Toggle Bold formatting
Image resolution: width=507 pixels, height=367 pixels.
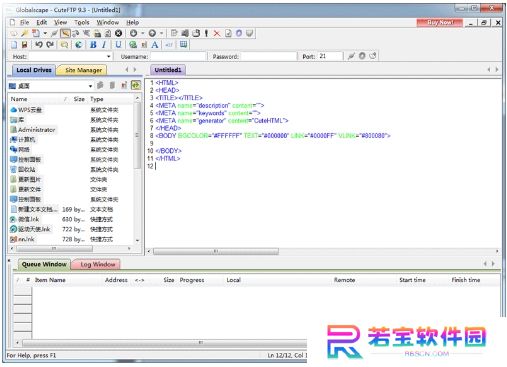point(93,45)
